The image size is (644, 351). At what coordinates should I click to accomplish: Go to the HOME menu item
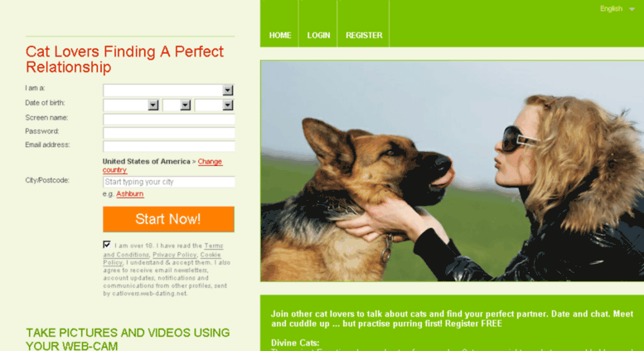pyautogui.click(x=280, y=36)
